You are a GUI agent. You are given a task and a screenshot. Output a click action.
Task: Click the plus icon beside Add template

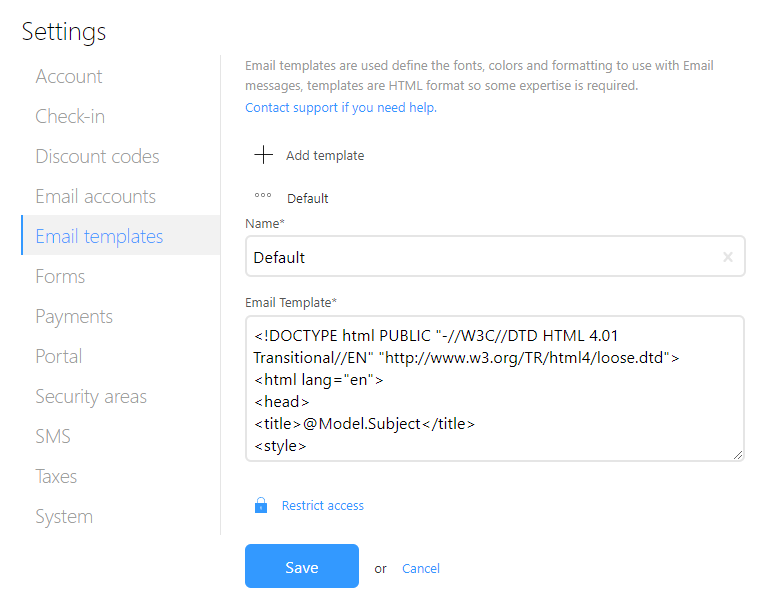pyautogui.click(x=263, y=155)
